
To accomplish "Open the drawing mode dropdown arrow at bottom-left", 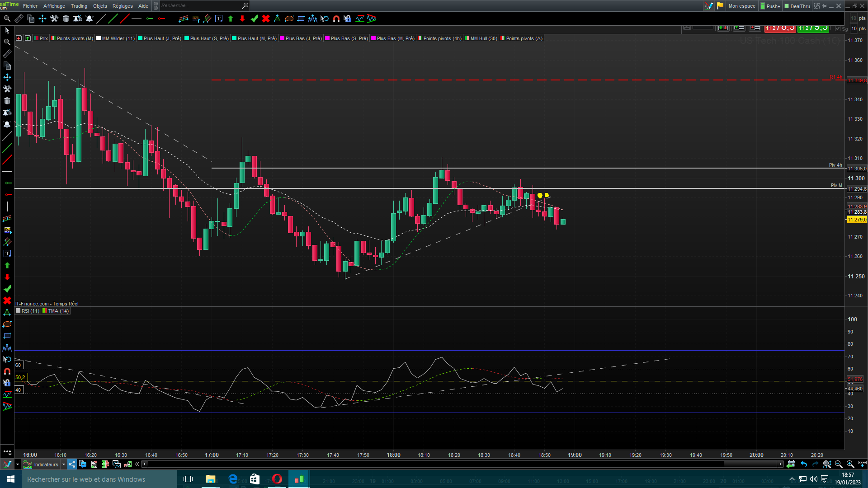I will tap(18, 464).
